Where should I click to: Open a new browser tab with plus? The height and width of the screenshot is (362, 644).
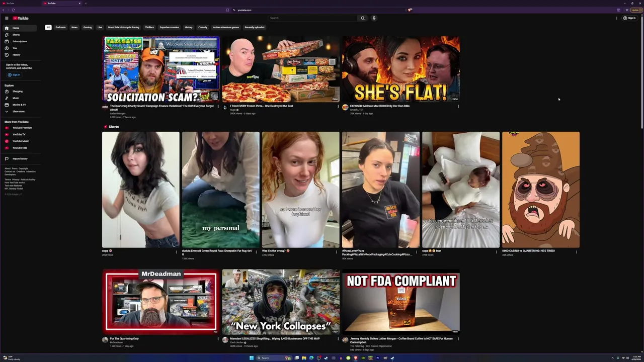point(86,3)
